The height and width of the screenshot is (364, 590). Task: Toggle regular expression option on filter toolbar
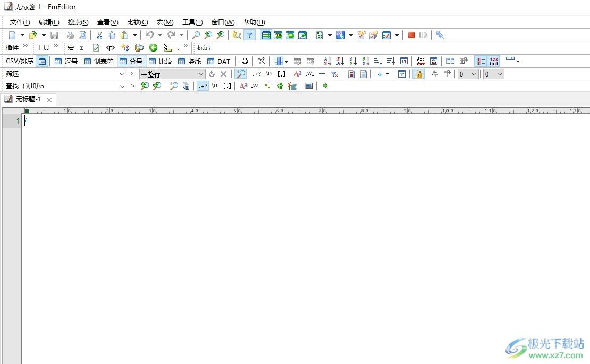point(257,74)
